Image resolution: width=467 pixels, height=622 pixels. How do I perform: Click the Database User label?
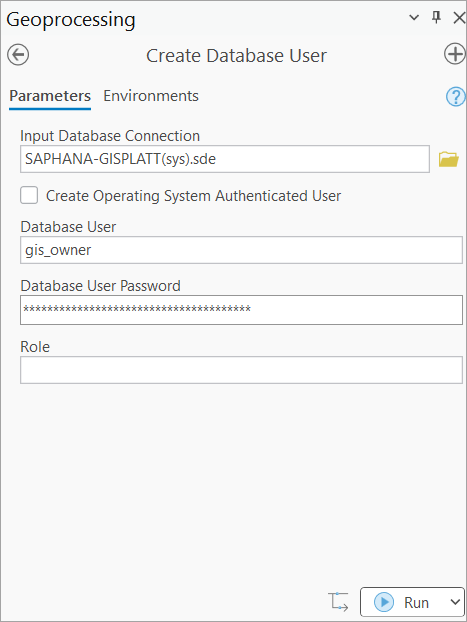coord(68,227)
